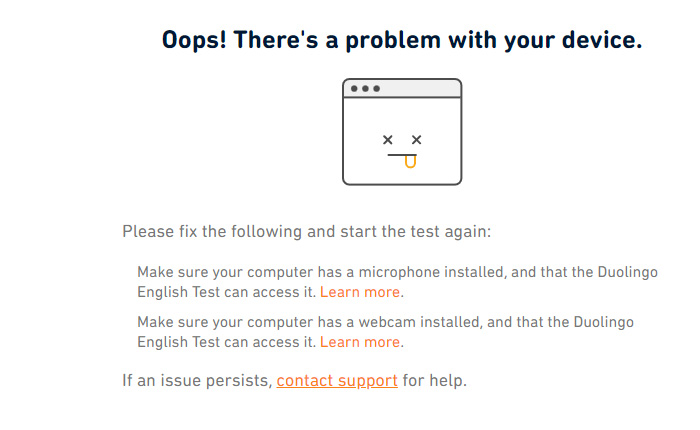Click the right X eye of the face
The height and width of the screenshot is (430, 700).
(x=417, y=140)
